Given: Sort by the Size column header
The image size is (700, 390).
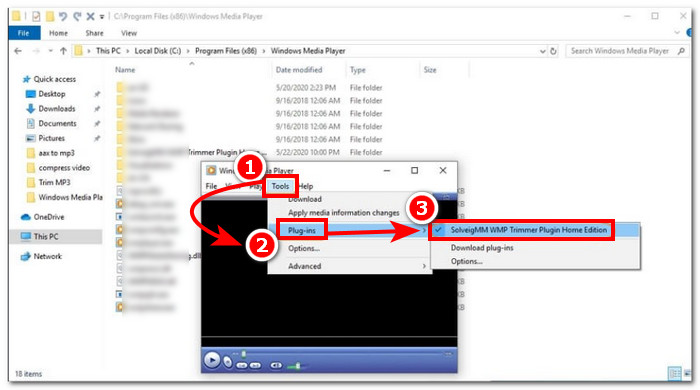Looking at the screenshot, I should [430, 70].
